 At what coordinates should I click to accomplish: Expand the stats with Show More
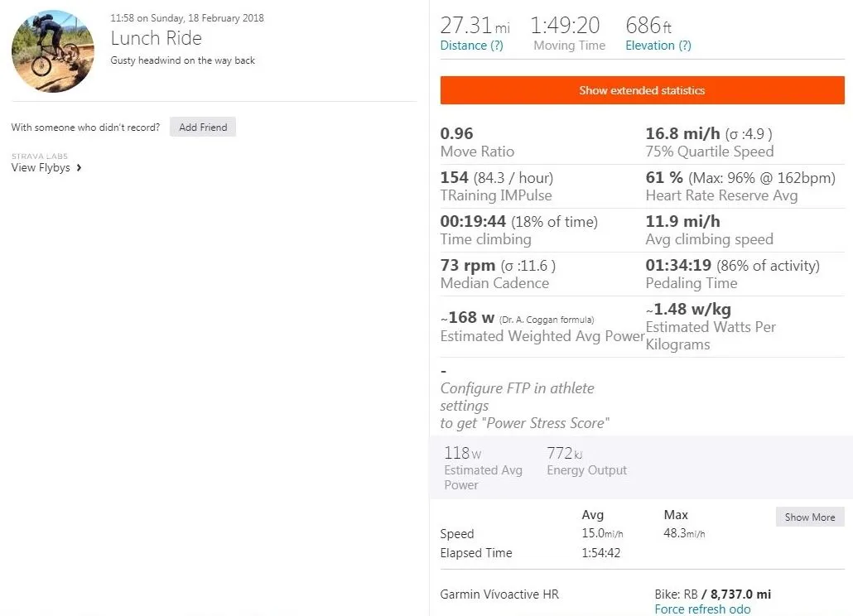click(x=809, y=517)
